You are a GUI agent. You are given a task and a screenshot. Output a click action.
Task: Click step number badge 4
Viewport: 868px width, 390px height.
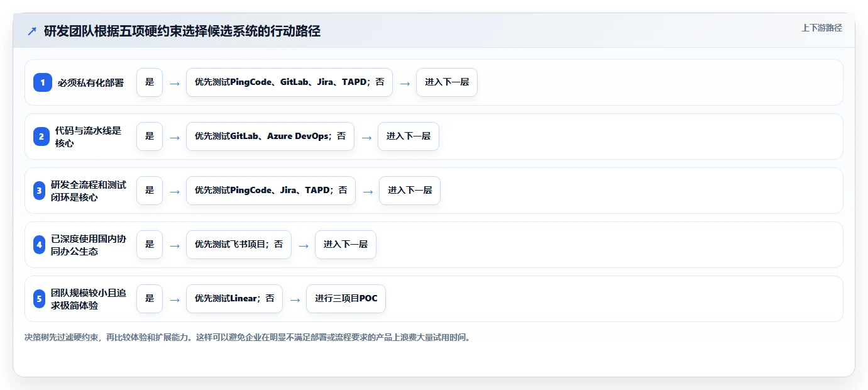point(40,245)
